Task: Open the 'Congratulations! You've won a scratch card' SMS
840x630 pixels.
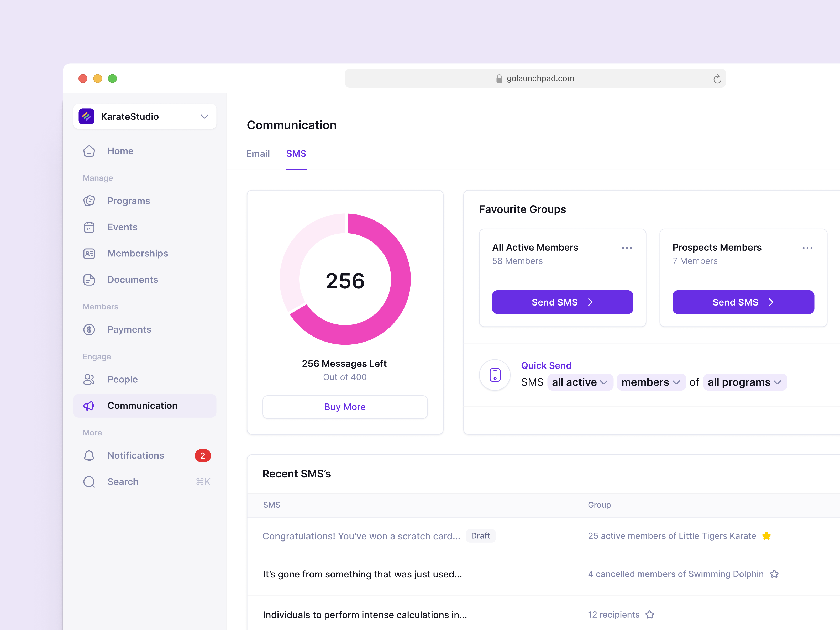Action: [361, 536]
